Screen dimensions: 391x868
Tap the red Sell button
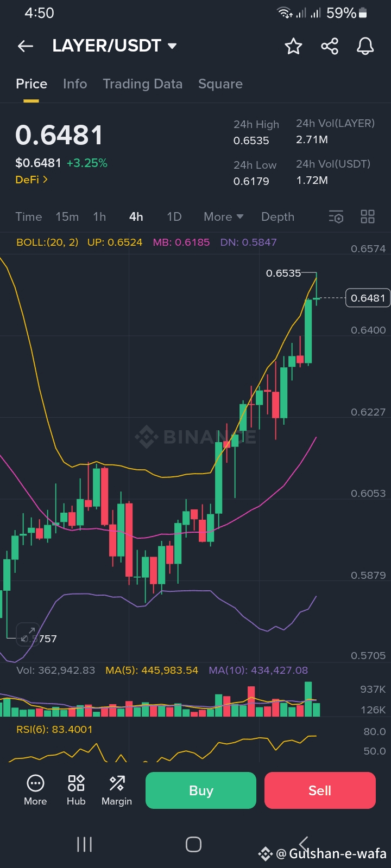pyautogui.click(x=320, y=790)
